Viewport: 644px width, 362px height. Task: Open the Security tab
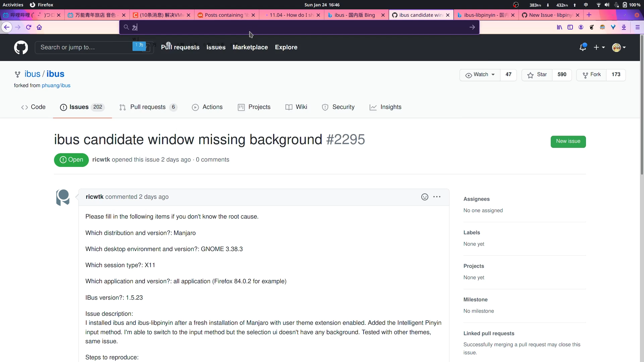(x=338, y=107)
